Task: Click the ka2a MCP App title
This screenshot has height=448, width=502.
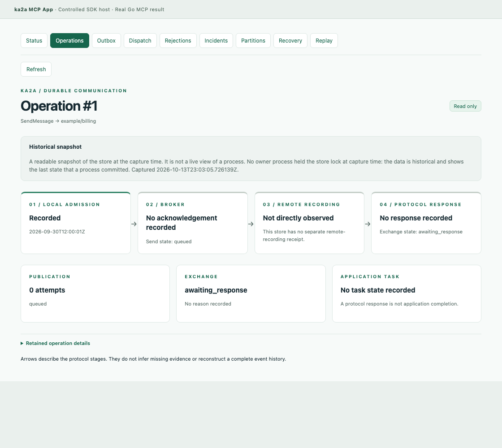Action: point(34,9)
